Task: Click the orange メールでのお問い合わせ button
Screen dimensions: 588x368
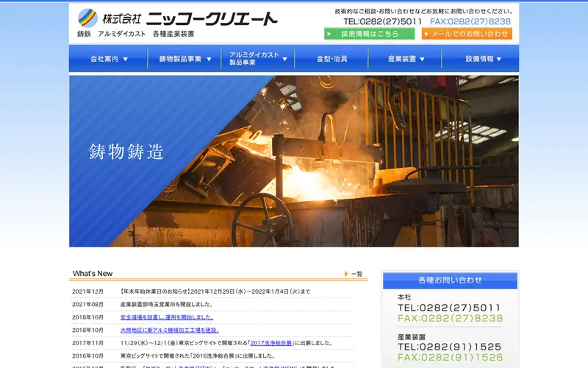Action: pos(467,34)
